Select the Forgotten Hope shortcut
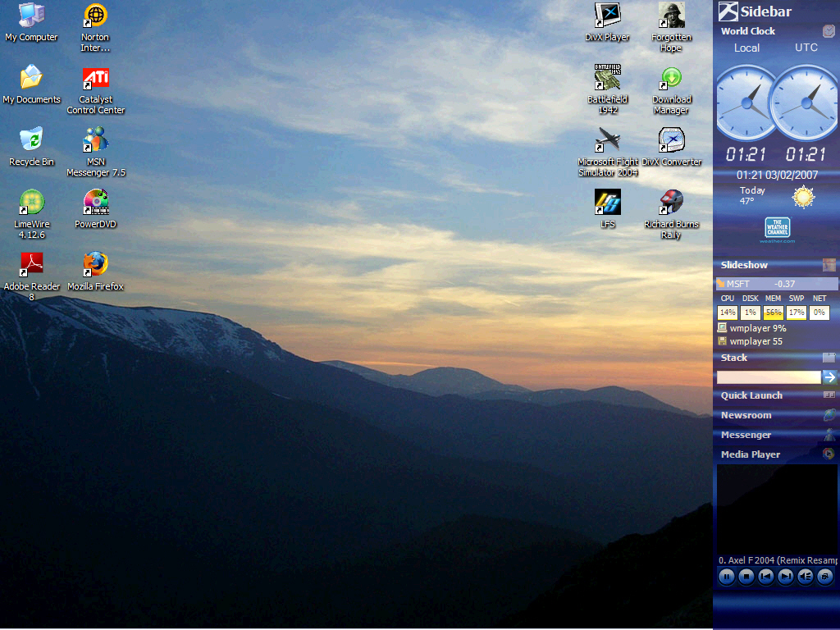Viewport: 840px width, 630px height. point(671,27)
